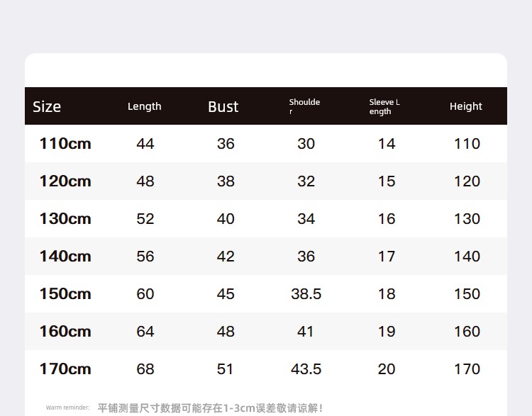
Task: Select the 43.5 shoulder value
Action: coord(306,369)
